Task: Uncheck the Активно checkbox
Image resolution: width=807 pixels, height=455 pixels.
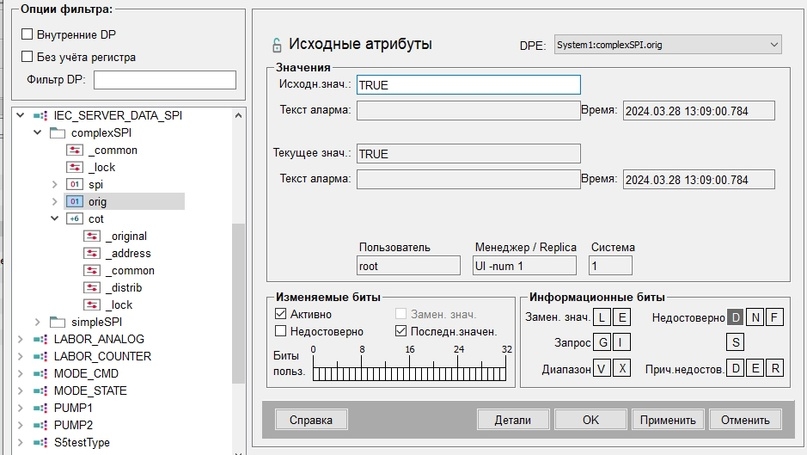Action: pyautogui.click(x=280, y=314)
